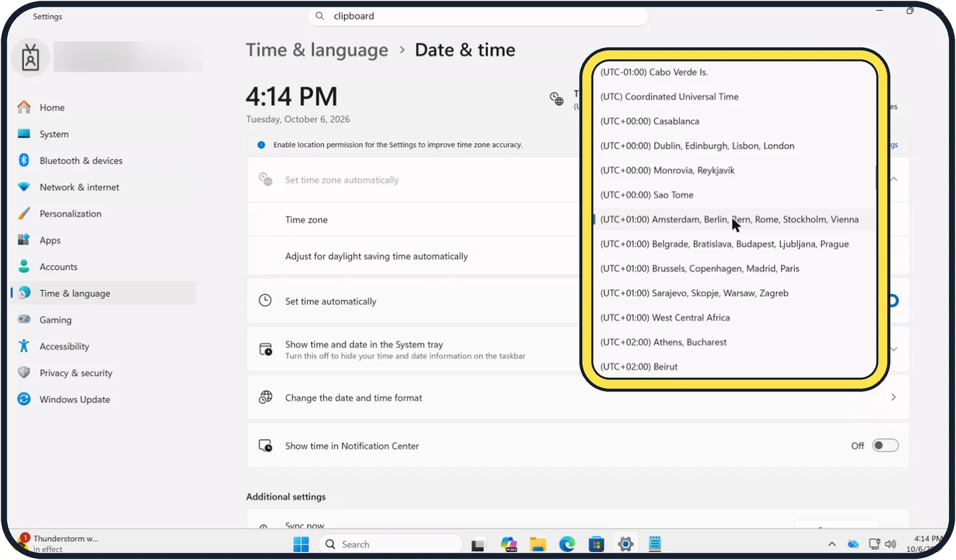This screenshot has width=956, height=560.
Task: Click the taskbar Search box
Action: (390, 544)
